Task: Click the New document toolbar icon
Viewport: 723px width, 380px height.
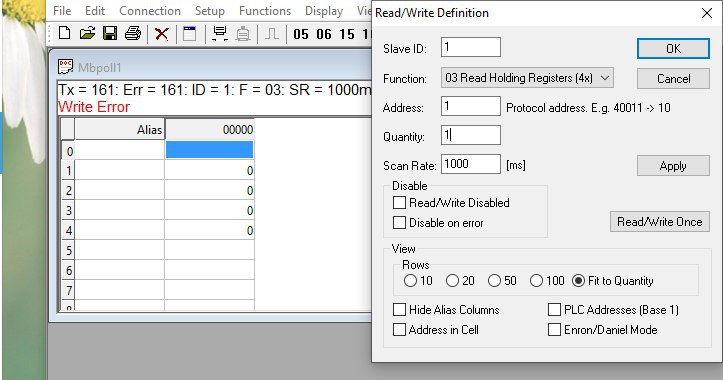Action: (65, 34)
